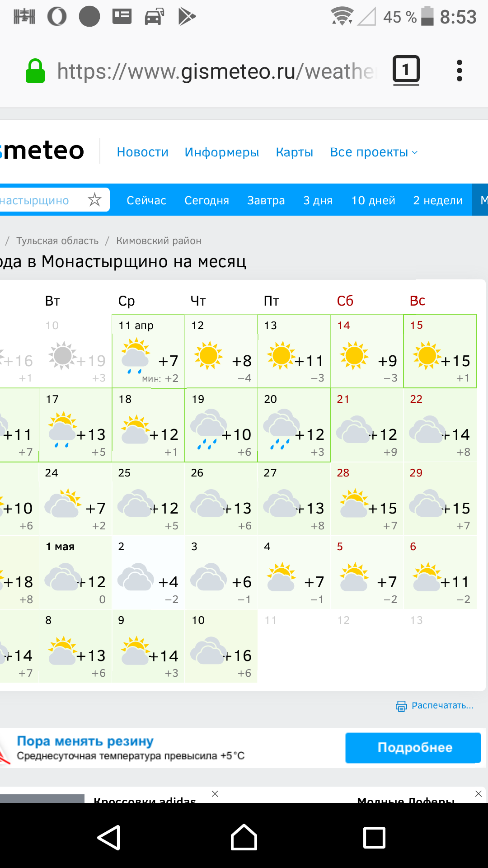Expand the Все проекты dropdown
Image resolution: width=488 pixels, height=868 pixels.
[374, 152]
